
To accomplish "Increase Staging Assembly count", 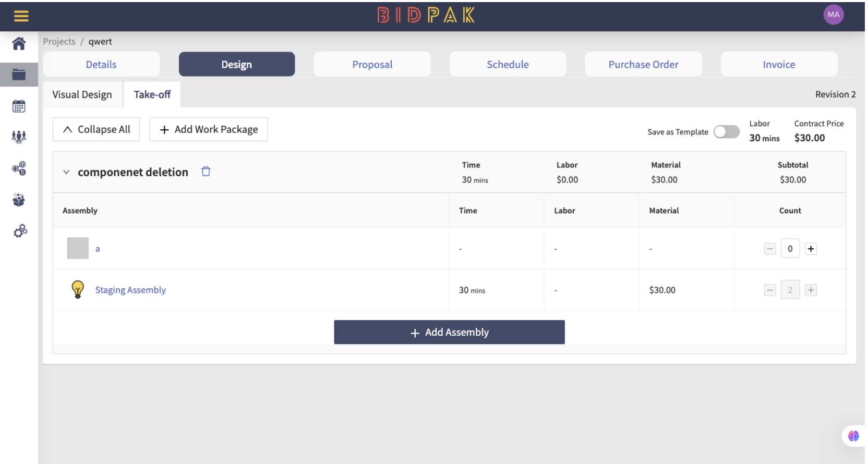I will pos(811,290).
